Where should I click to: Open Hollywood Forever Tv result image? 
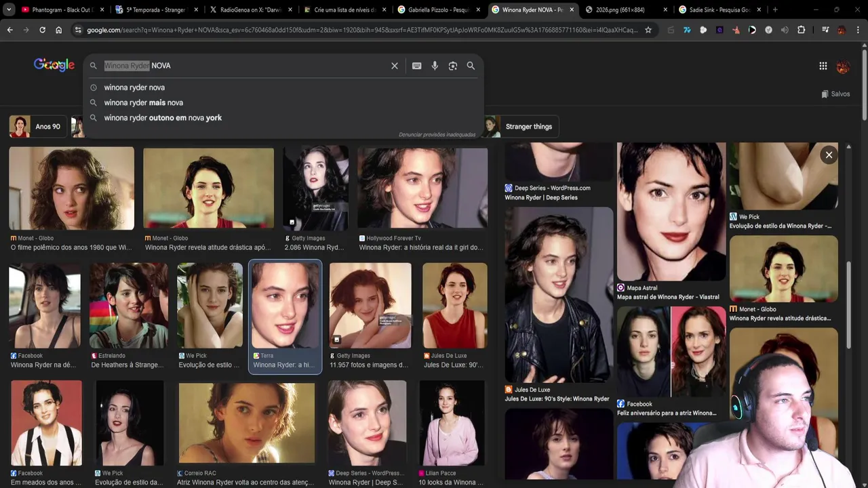[422, 188]
